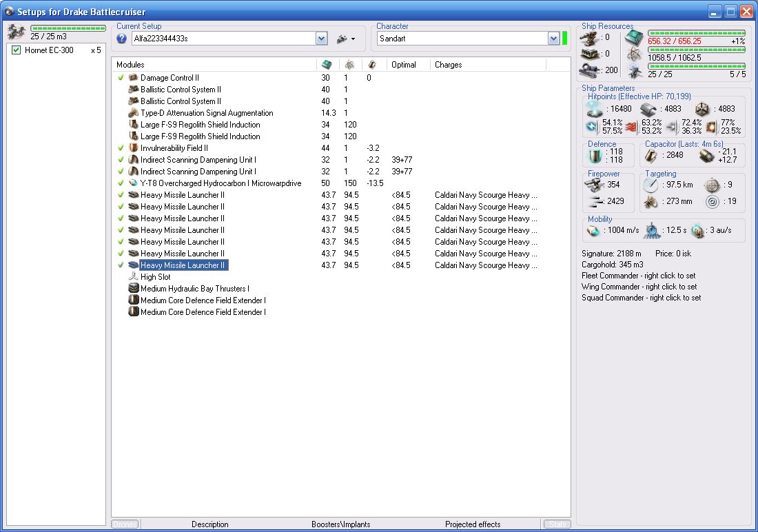
Task: Click the max velocity mobility icon
Action: point(593,230)
